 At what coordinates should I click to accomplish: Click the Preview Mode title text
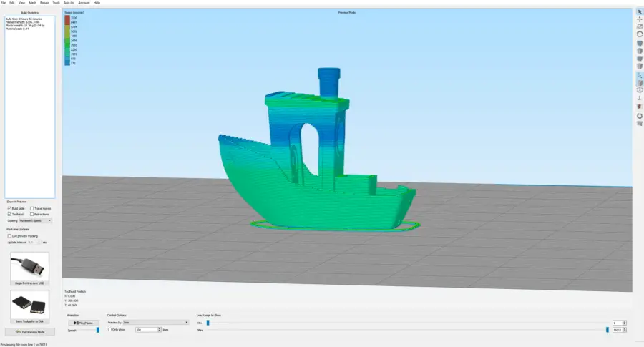[x=347, y=13]
